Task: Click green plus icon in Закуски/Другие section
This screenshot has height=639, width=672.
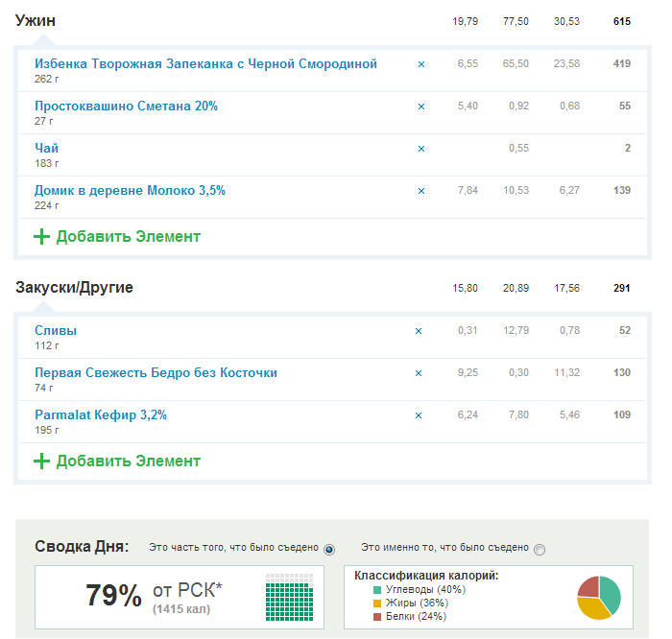Action: (41, 461)
